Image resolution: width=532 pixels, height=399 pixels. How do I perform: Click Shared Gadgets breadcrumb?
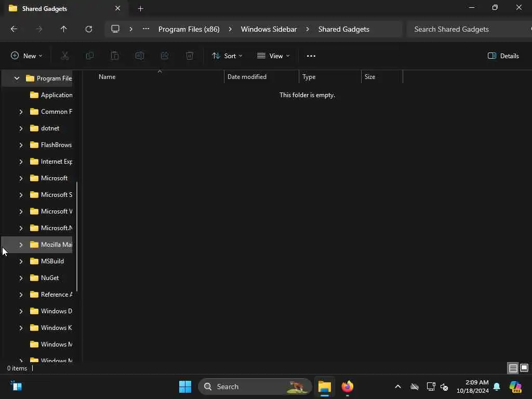click(x=343, y=29)
